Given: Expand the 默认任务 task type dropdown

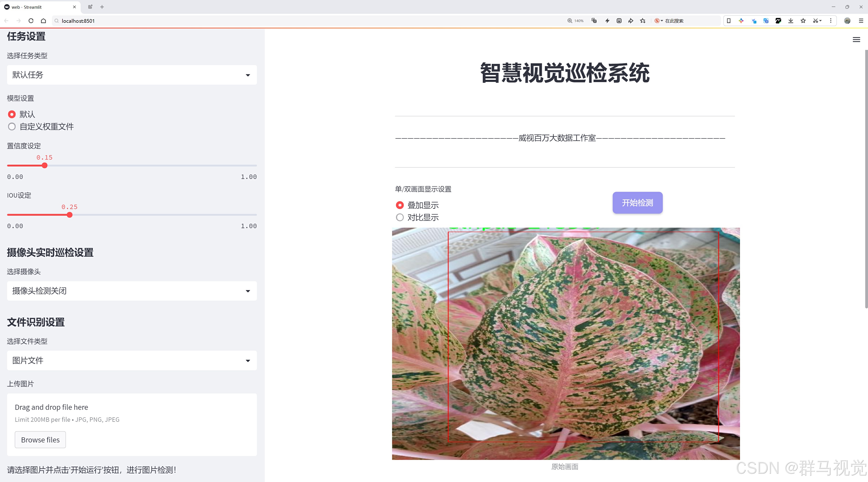Looking at the screenshot, I should (132, 75).
